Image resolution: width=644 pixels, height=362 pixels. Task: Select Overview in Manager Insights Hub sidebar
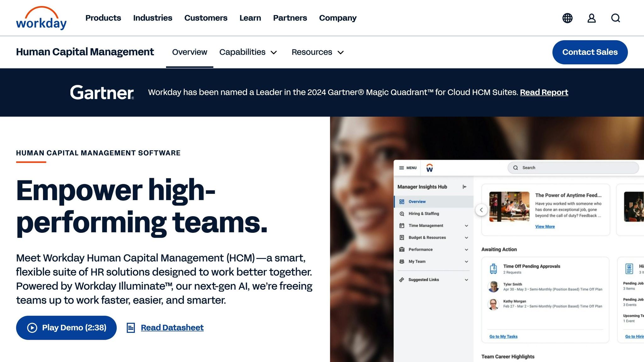(x=433, y=202)
